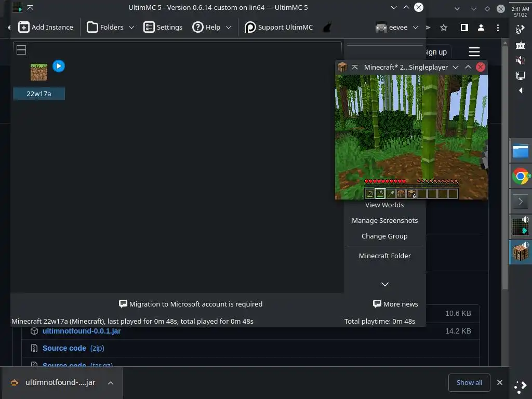Open Minecraft Folder from the sidebar

[384, 256]
